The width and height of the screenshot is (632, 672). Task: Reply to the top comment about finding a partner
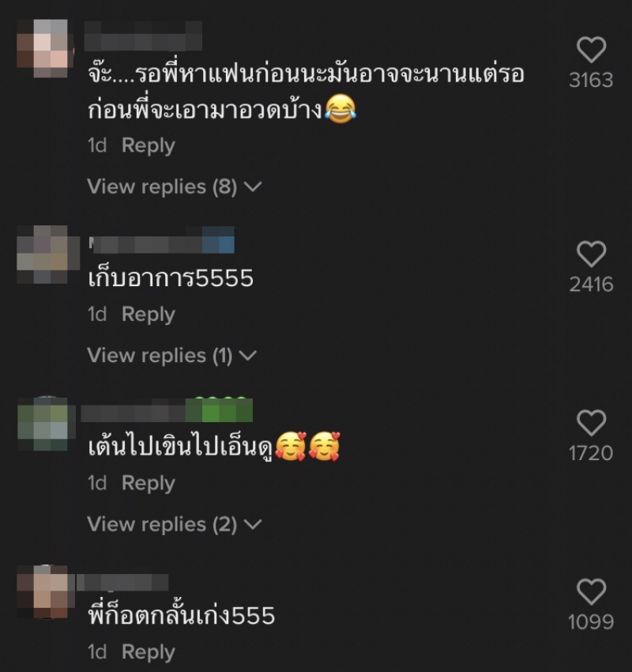(149, 145)
